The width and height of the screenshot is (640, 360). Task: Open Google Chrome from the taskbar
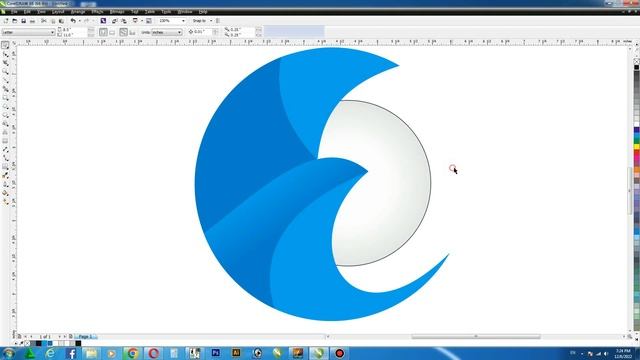[x=132, y=353]
